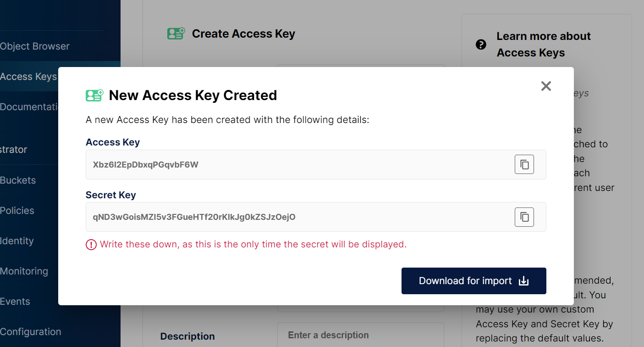Image resolution: width=644 pixels, height=347 pixels.
Task: Expand Monitoring menu in sidebar
Action: point(24,271)
